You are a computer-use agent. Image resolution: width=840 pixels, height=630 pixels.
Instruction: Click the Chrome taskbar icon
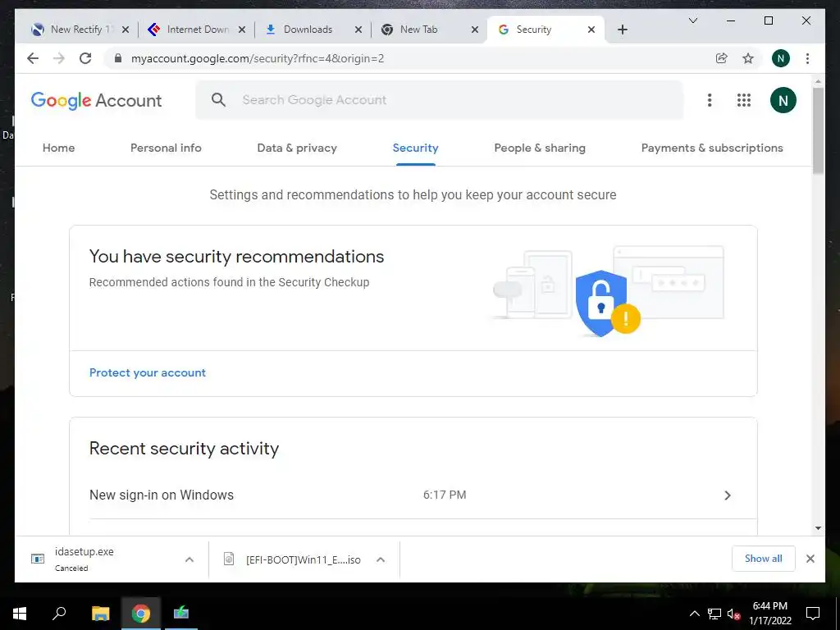pyautogui.click(x=141, y=613)
